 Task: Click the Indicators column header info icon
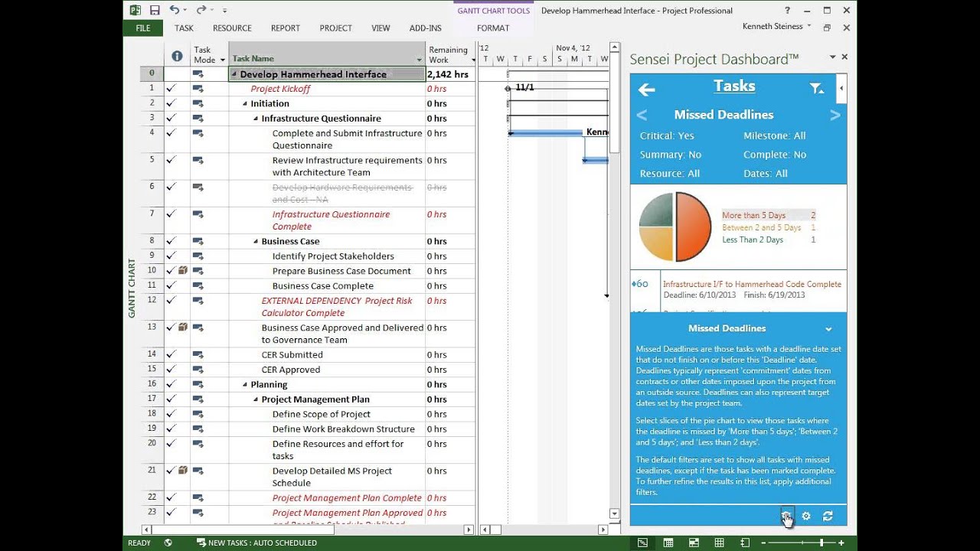pos(177,56)
